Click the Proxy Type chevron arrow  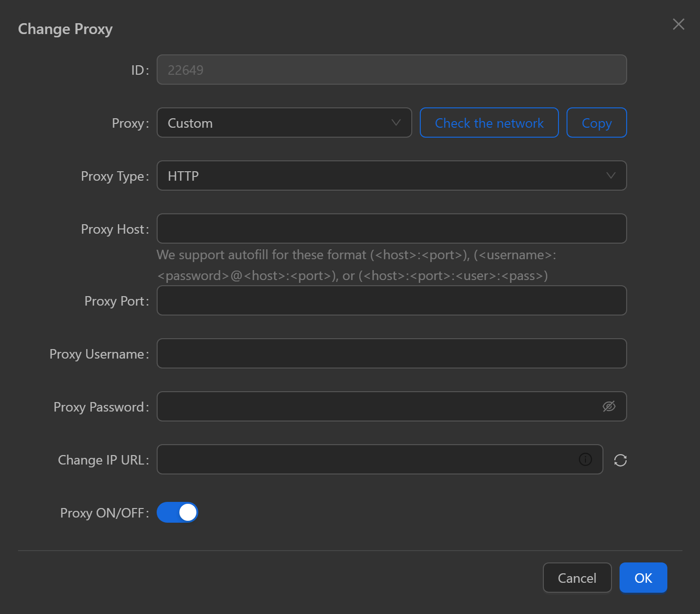[611, 176]
